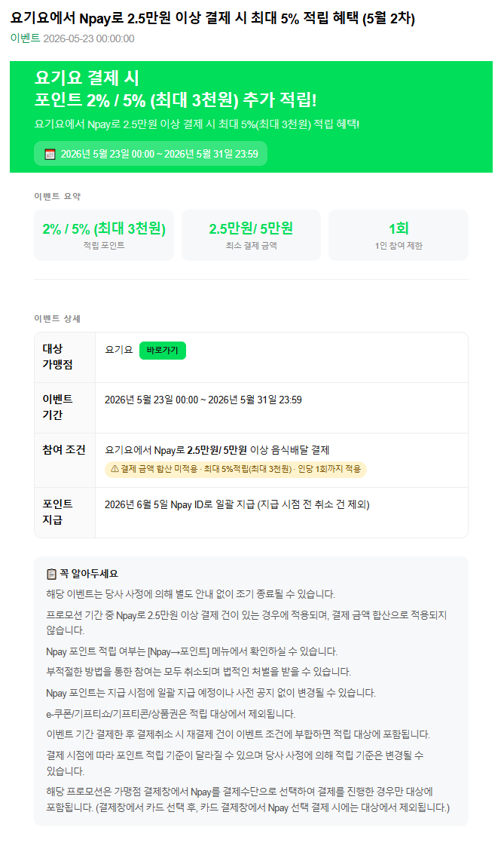
Task: Click the 이벤트 상세 section heading
Action: coord(57,318)
